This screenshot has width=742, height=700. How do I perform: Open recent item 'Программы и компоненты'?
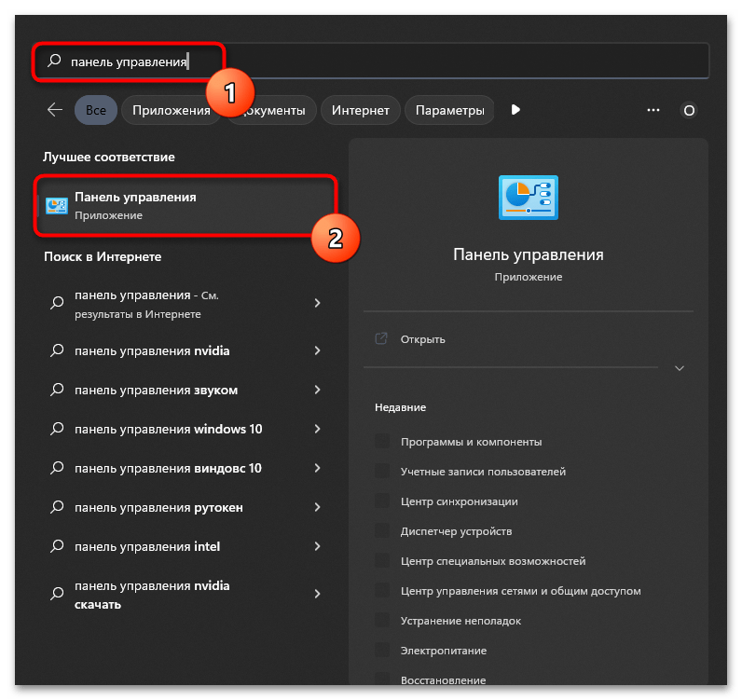point(471,442)
